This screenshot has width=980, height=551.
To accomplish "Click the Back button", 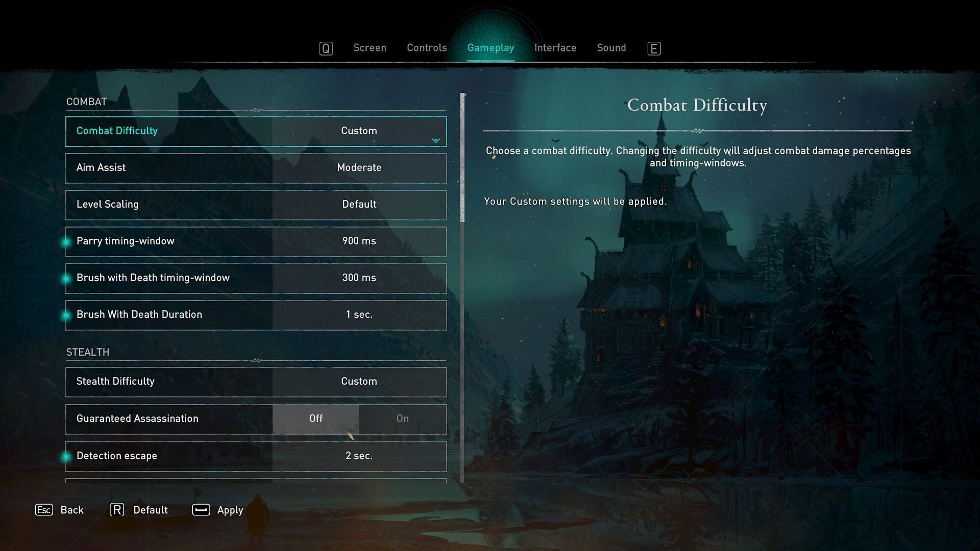I will click(x=72, y=509).
